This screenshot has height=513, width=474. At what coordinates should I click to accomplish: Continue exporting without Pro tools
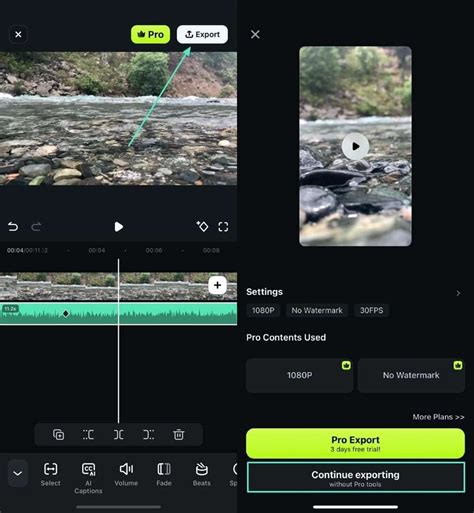pyautogui.click(x=355, y=477)
